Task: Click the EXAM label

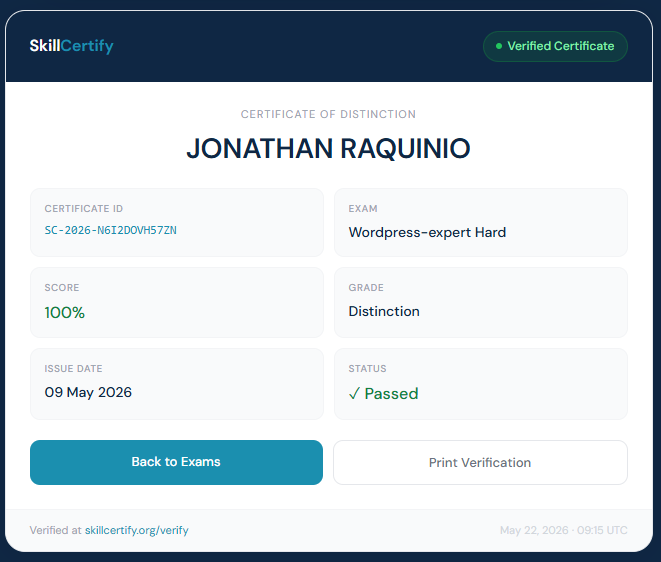Action: pyautogui.click(x=363, y=209)
